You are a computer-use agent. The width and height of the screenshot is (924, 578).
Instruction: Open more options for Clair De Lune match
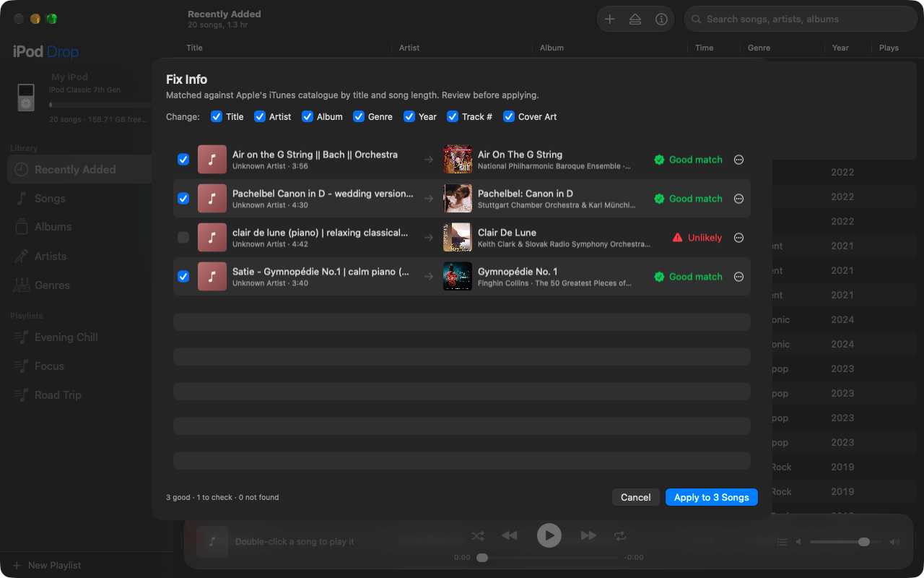738,238
